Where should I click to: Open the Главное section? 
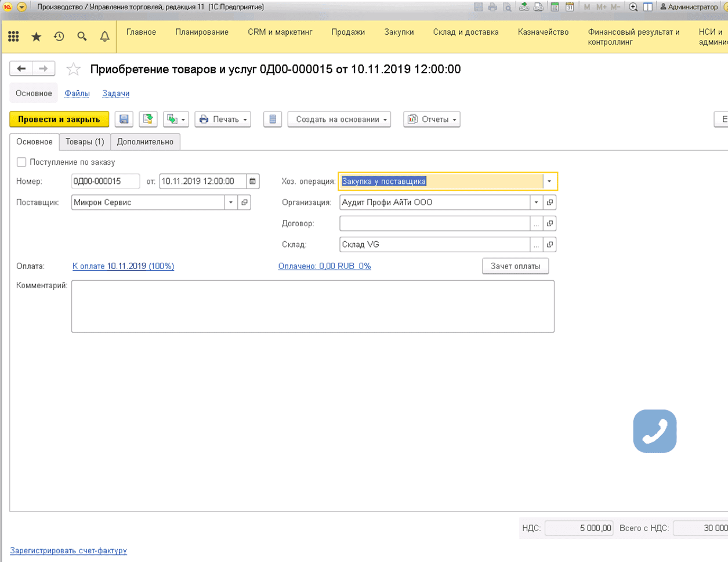coord(141,32)
